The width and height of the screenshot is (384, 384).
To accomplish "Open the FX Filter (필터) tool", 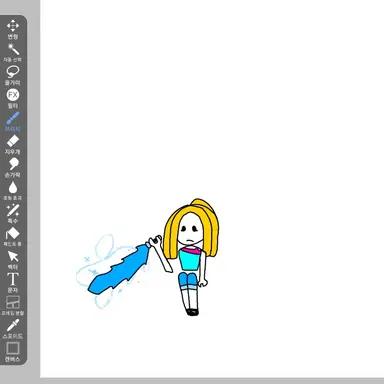I will coord(13,99).
